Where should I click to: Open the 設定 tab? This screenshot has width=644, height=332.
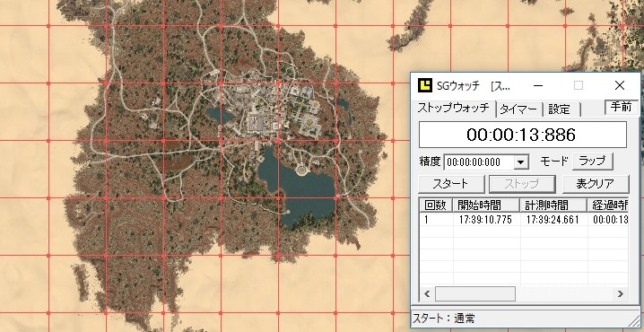(560, 109)
